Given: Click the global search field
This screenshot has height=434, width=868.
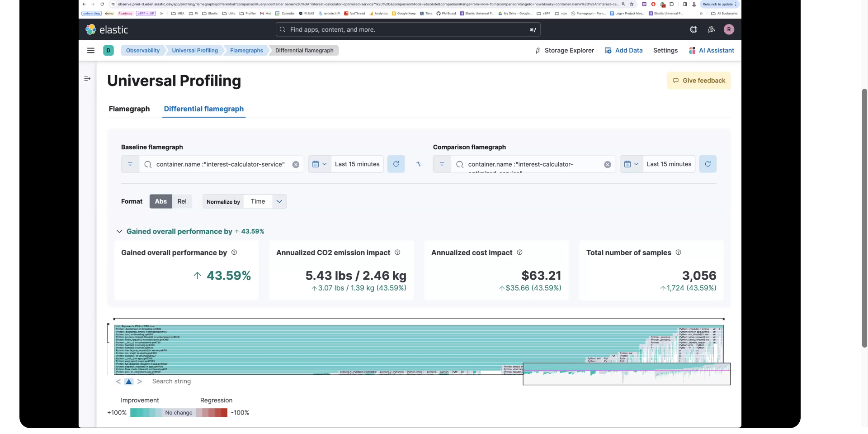Looking at the screenshot, I should (408, 29).
